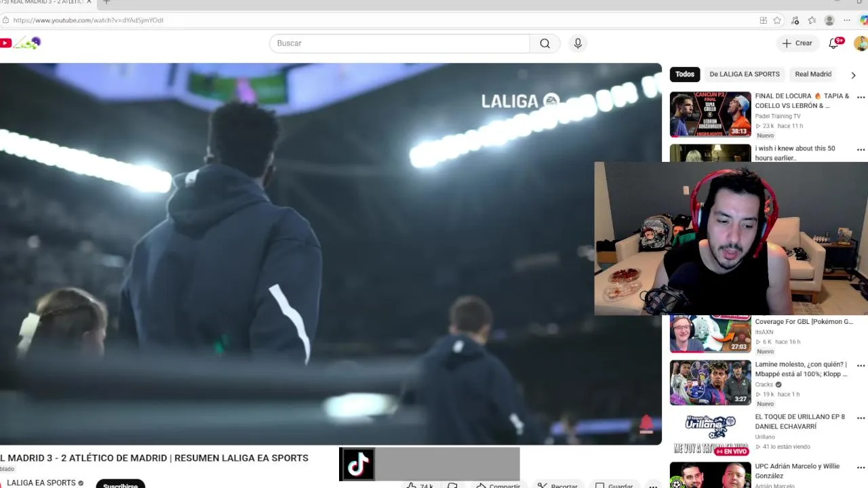Open Urillano channel name
This screenshot has width=868, height=488.
click(765, 437)
